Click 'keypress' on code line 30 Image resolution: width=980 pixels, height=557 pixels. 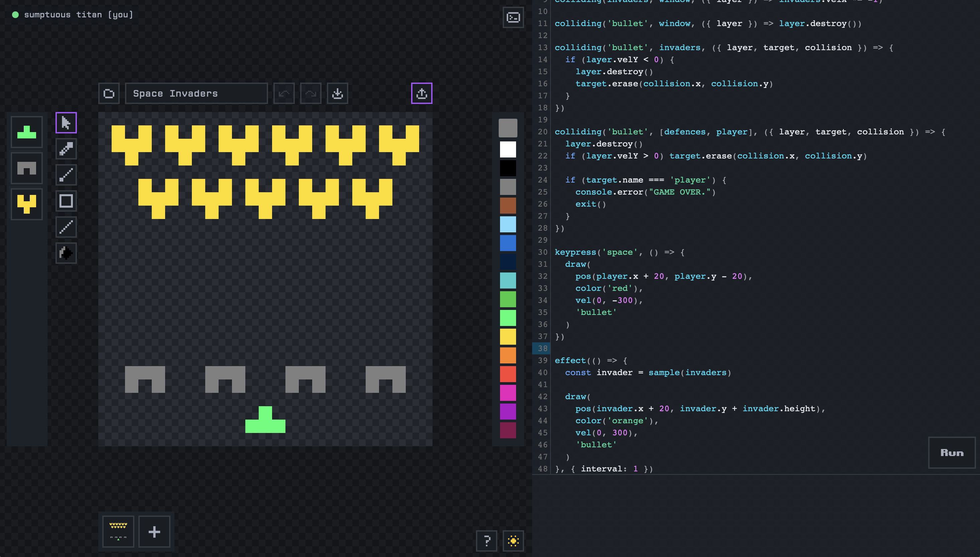click(x=576, y=252)
